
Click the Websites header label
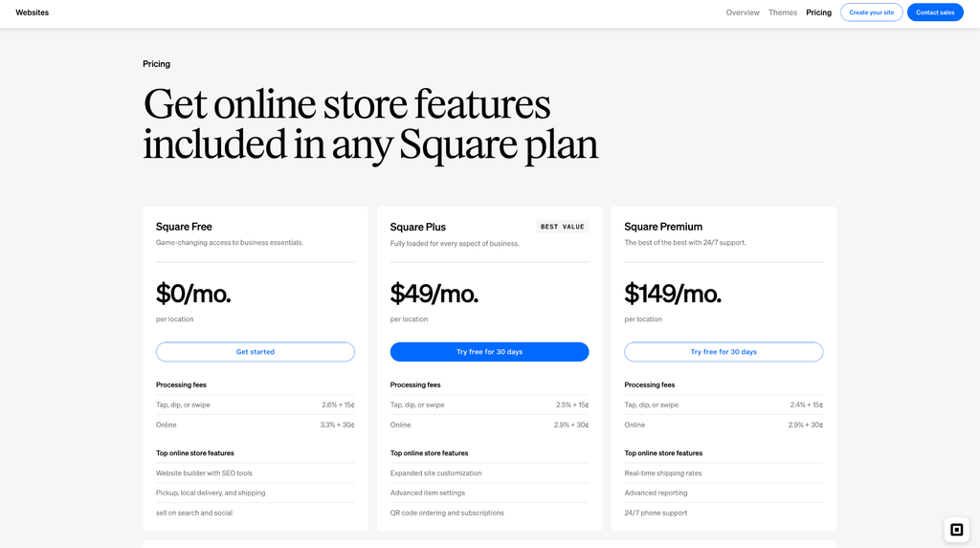tap(32, 12)
